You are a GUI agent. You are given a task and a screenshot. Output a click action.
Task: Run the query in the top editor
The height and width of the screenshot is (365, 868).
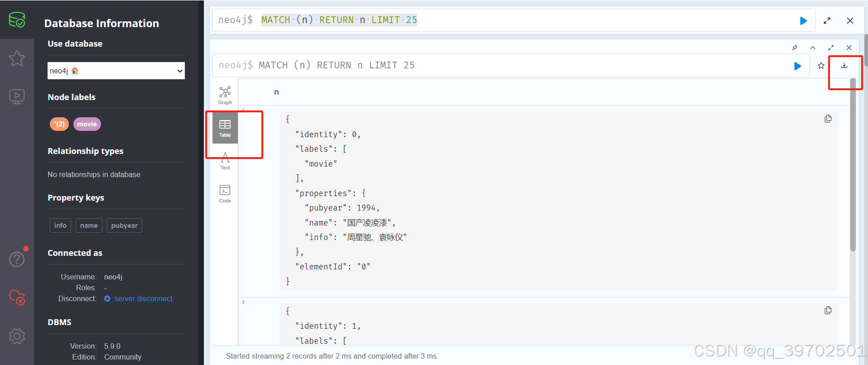click(x=803, y=21)
